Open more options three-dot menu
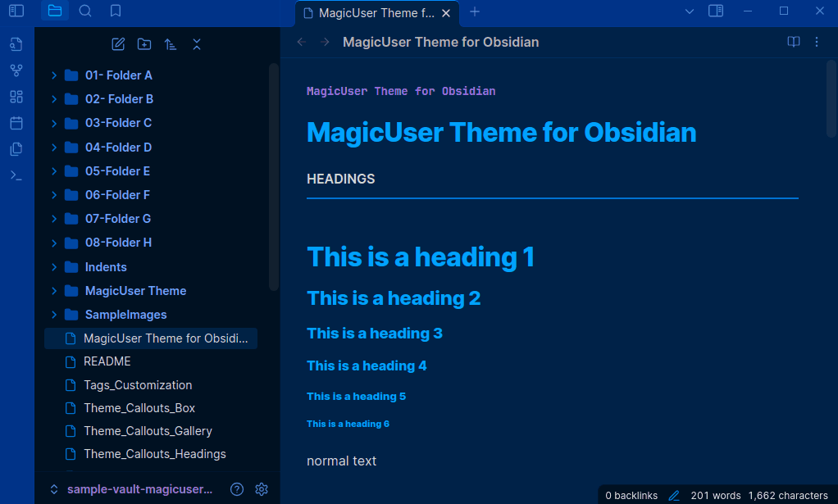This screenshot has width=838, height=504. point(817,42)
